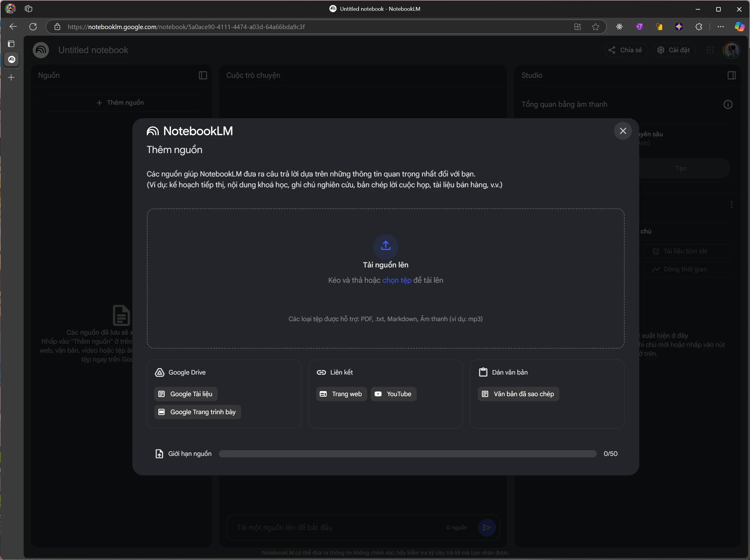This screenshot has width=750, height=560.
Task: Select Google Trang trình bày source
Action: pos(197,412)
